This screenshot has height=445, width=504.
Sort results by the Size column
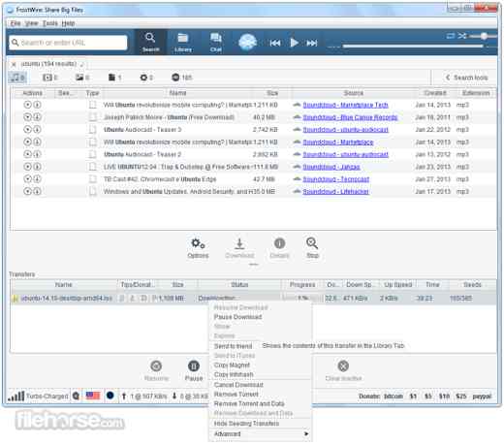click(x=272, y=93)
